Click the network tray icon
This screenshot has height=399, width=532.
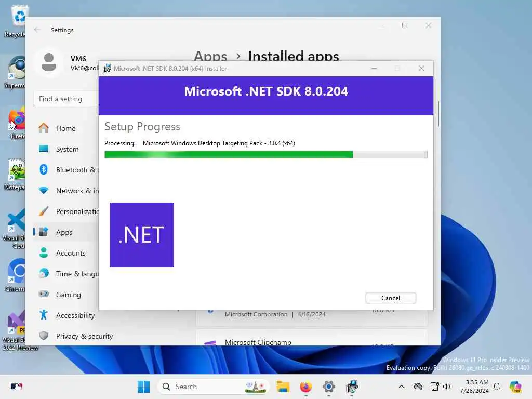point(435,387)
